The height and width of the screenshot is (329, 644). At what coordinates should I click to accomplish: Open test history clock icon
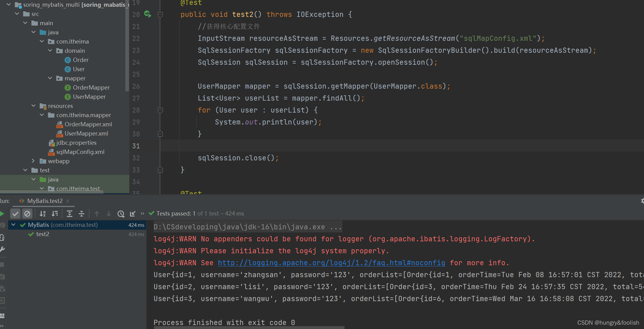121,214
